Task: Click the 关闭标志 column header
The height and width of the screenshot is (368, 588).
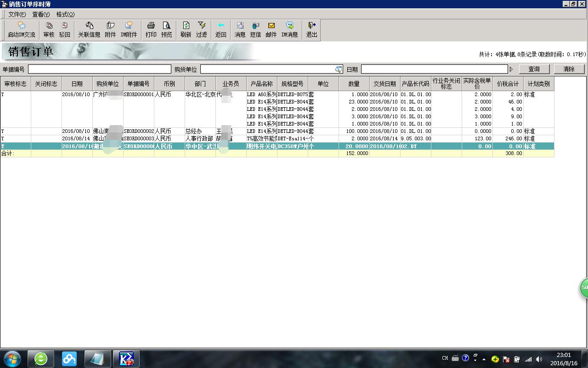Action: [x=46, y=84]
